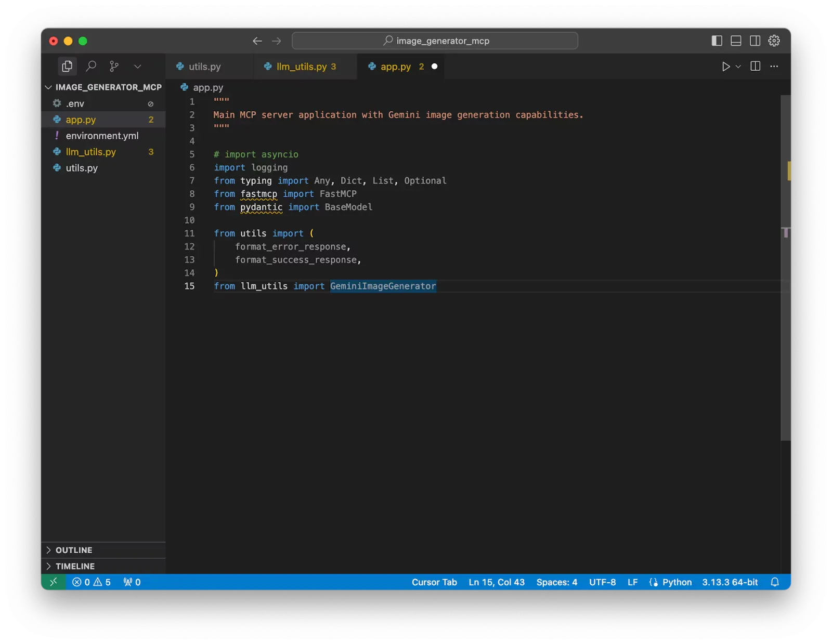Select interpreter 3.13.3 64-bit
The image size is (832, 644).
pyautogui.click(x=730, y=582)
